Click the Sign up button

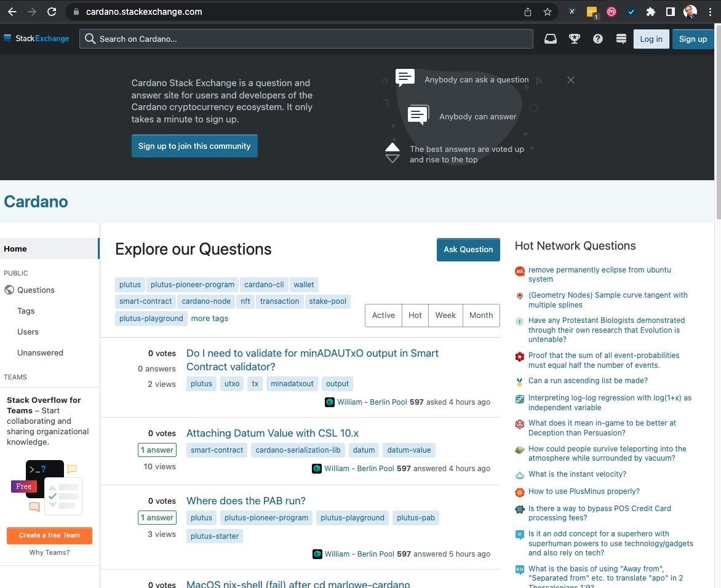[693, 39]
